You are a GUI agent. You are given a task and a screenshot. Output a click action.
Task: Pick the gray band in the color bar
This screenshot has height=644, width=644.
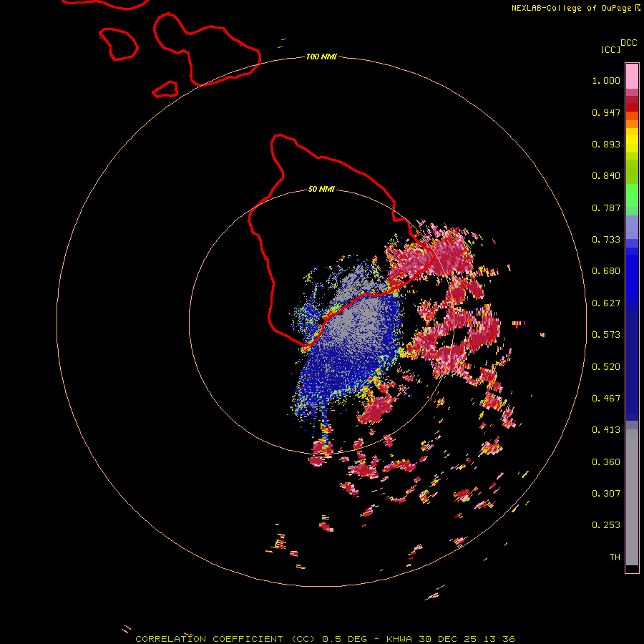pyautogui.click(x=632, y=497)
